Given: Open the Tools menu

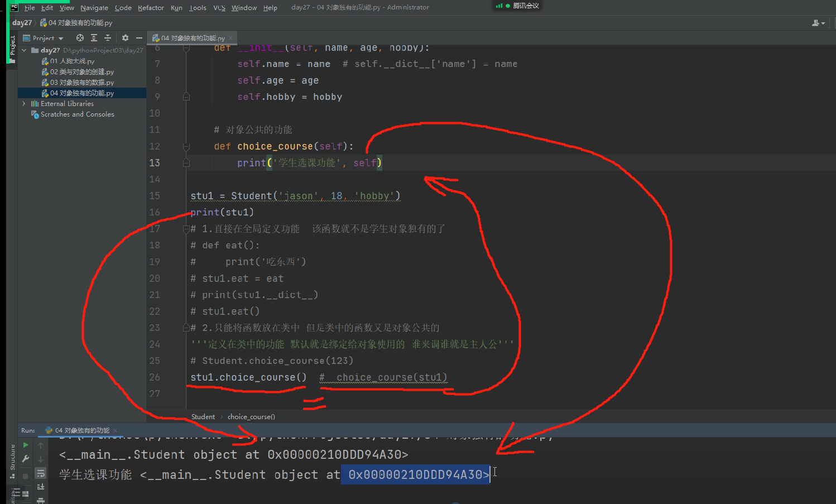Looking at the screenshot, I should click(198, 8).
